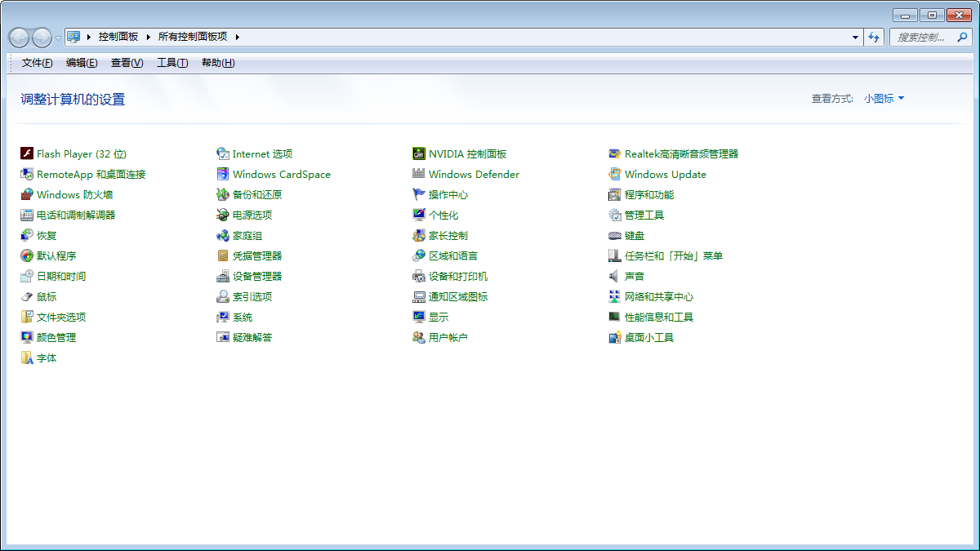Click the 系统 link

pos(243,317)
